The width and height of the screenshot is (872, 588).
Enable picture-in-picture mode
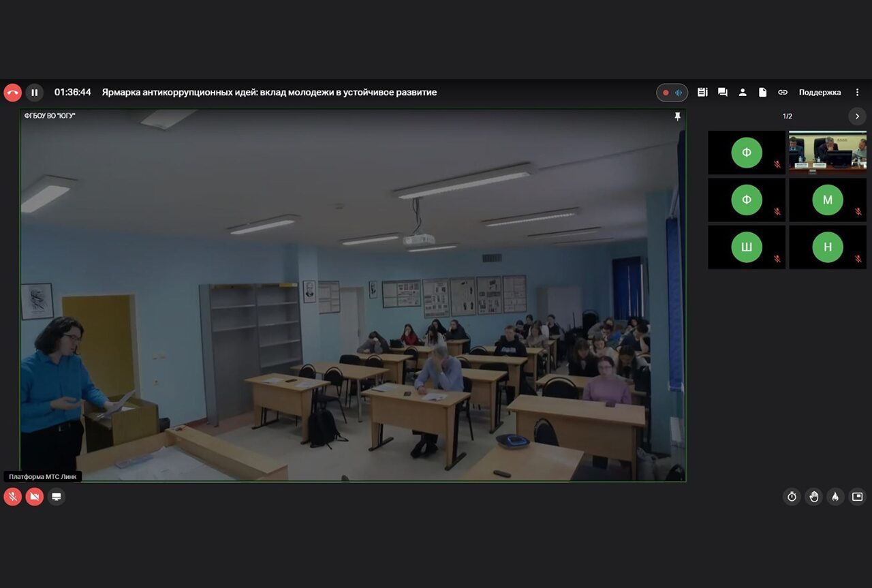857,497
